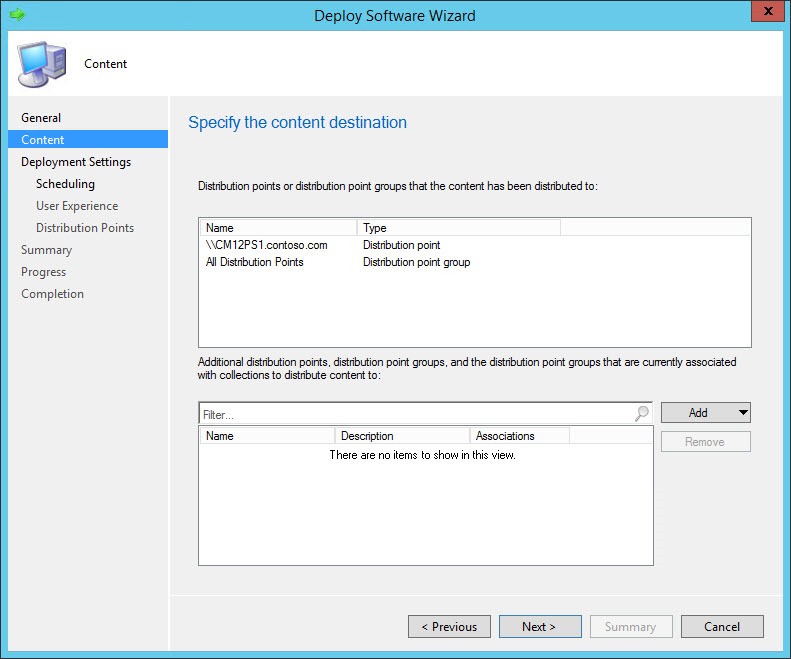Click into the Filter text field
Screen dimensions: 791x659
tap(415, 413)
